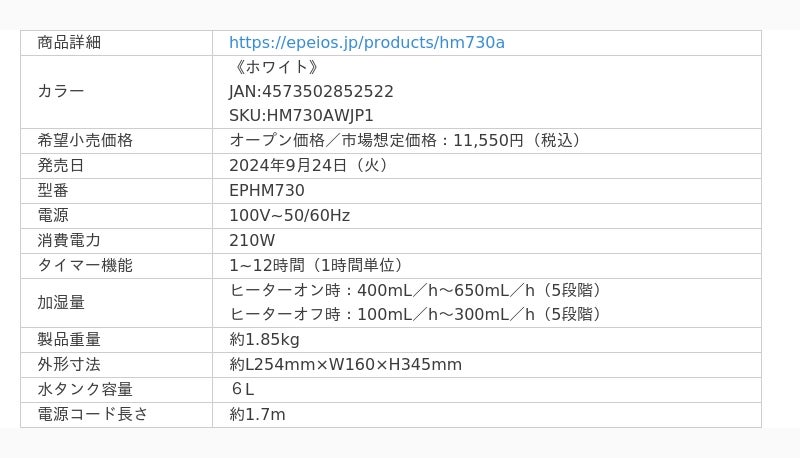The image size is (800, 458).
Task: Click the 発売日 row label
Action: click(61, 165)
